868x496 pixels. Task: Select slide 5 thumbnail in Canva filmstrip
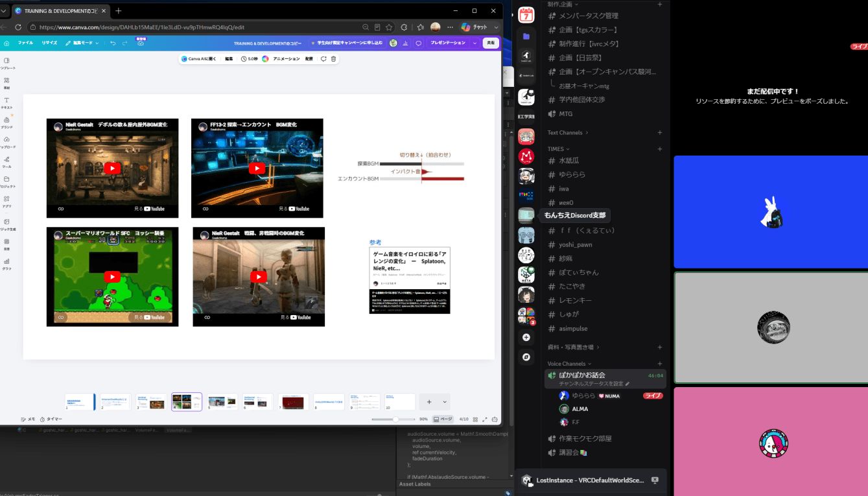point(222,402)
